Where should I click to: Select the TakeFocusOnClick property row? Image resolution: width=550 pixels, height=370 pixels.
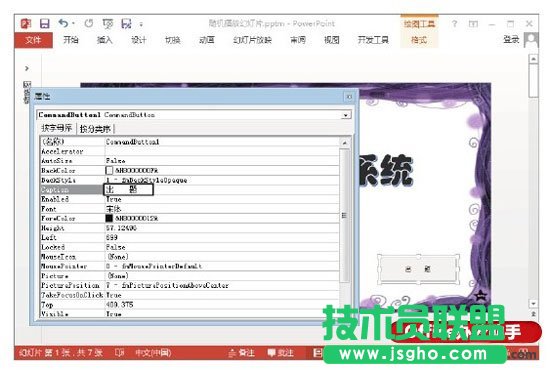190,295
